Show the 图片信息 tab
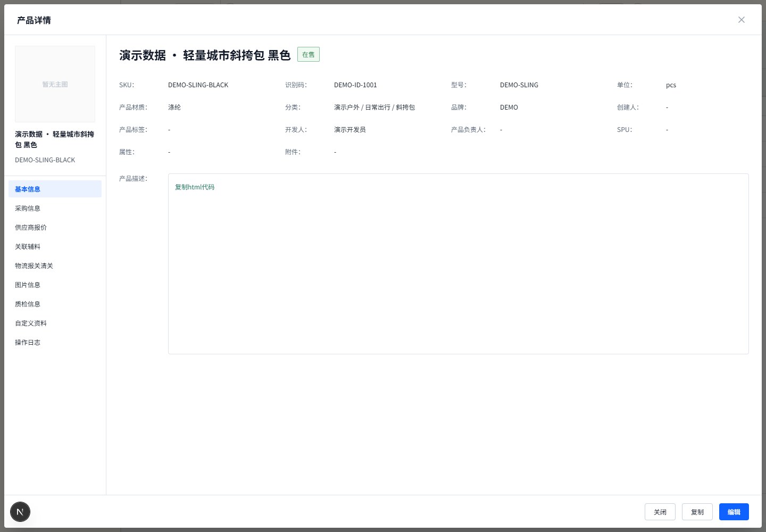 (55, 285)
